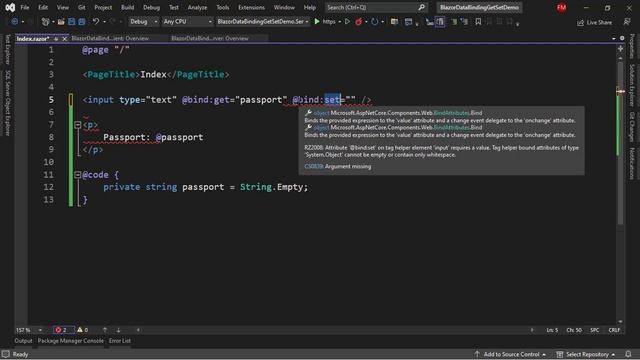Click the Ln: 5 line indicator
The width and height of the screenshot is (640, 360).
pyautogui.click(x=552, y=330)
